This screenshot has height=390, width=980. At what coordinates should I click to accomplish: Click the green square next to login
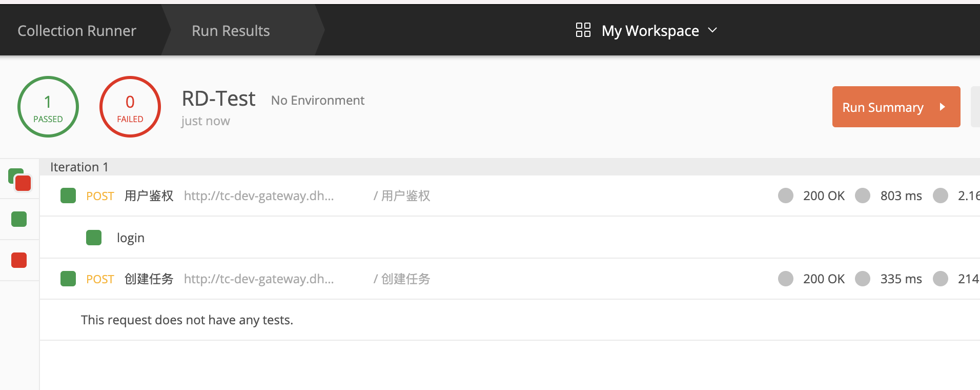(x=94, y=238)
